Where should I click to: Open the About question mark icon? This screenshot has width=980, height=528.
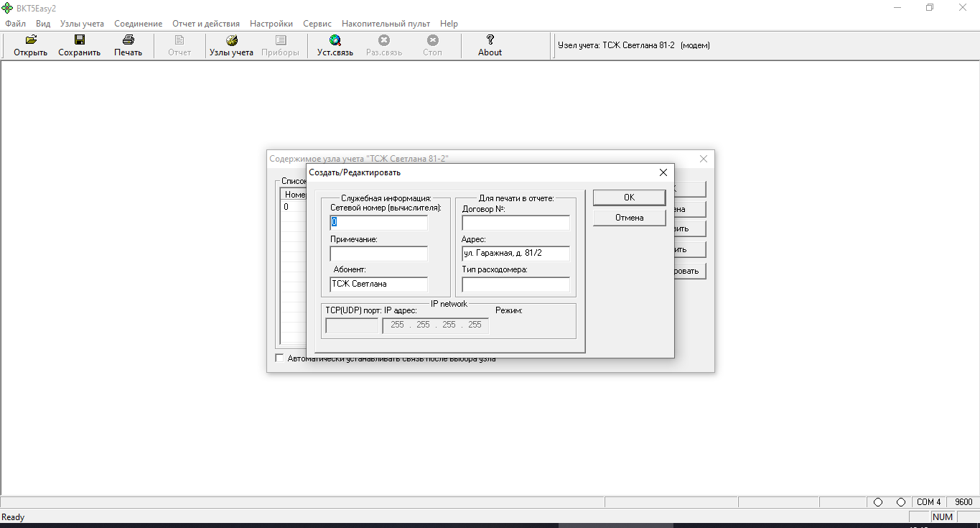[x=490, y=40]
